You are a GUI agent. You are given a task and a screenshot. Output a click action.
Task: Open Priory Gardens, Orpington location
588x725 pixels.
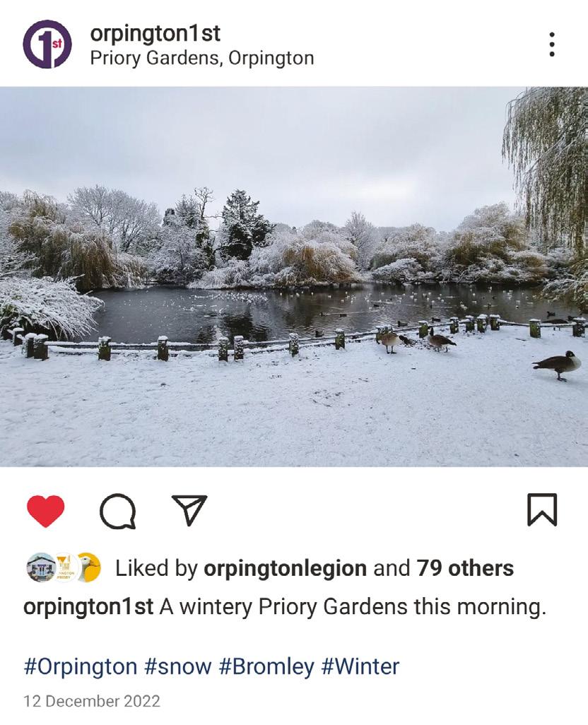202,58
